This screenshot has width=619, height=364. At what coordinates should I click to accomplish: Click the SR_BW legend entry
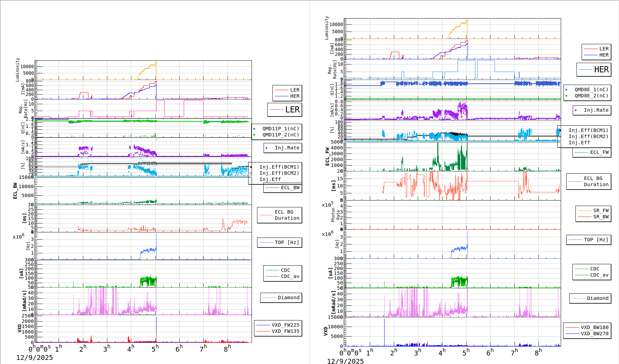pyautogui.click(x=600, y=217)
